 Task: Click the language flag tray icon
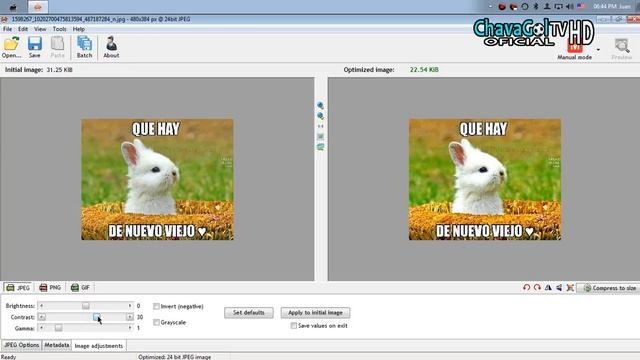pyautogui.click(x=581, y=7)
